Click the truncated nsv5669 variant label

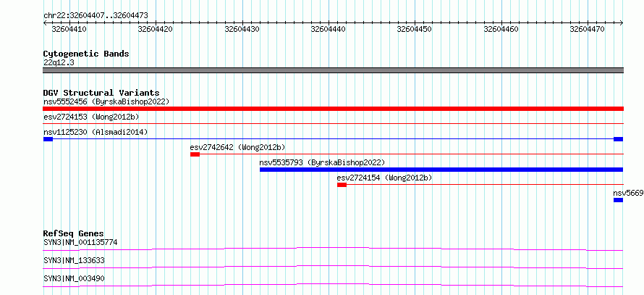coord(628,193)
